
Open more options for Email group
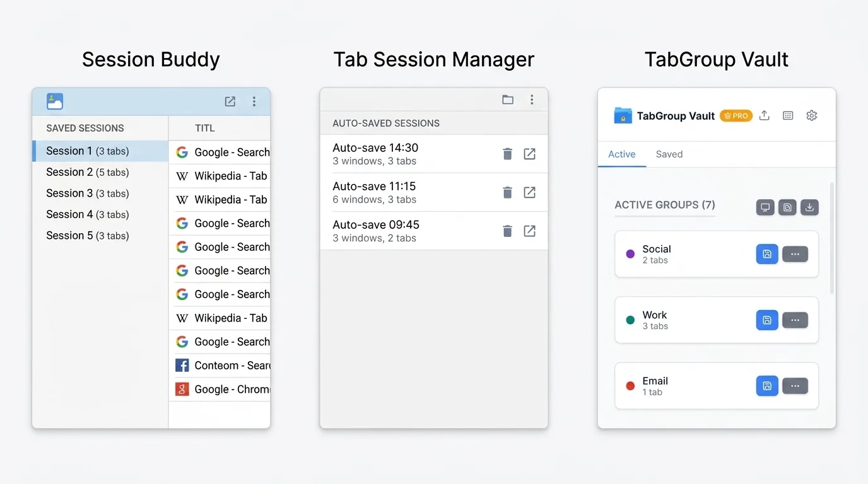[x=795, y=386]
